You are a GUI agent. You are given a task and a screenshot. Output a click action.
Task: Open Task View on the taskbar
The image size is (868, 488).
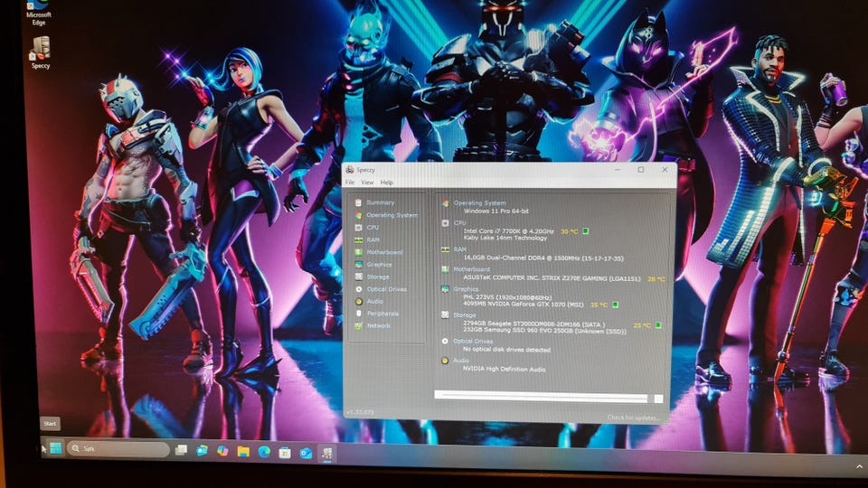[x=181, y=450]
